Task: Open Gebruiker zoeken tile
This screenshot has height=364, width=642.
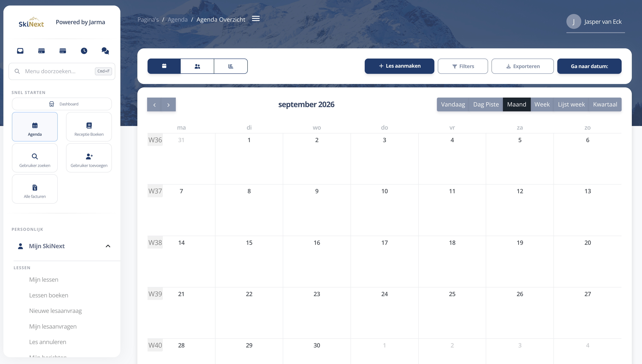Action: 35,158
